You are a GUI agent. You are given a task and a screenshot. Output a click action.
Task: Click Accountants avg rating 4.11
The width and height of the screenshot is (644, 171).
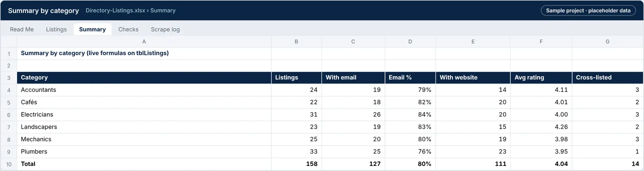(541, 90)
